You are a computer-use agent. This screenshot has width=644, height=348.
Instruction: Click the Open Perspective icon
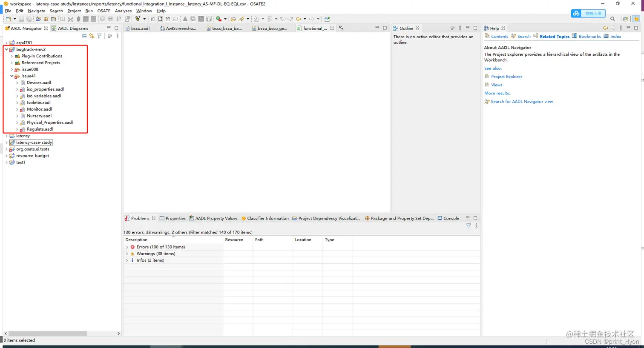(625, 19)
